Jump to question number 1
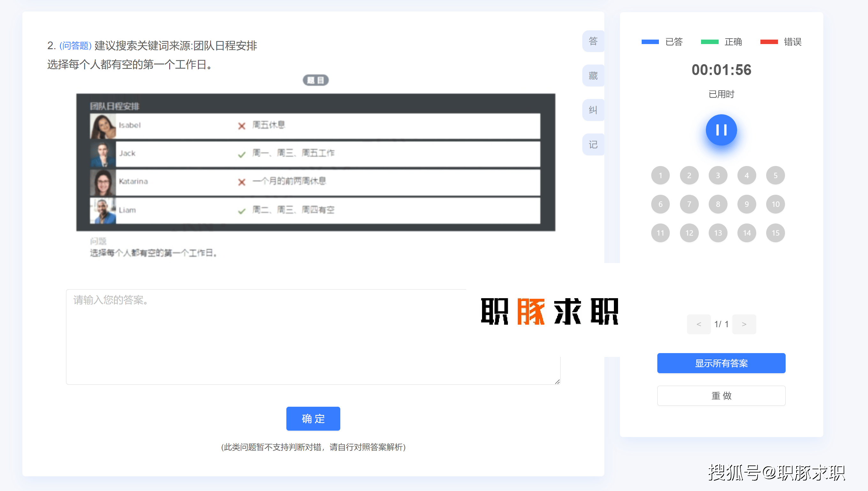868x491 pixels. (660, 175)
